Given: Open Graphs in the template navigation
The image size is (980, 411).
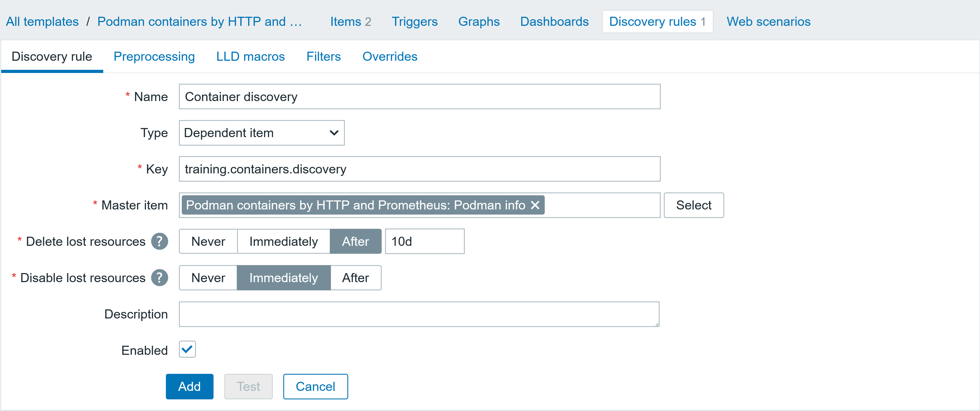Looking at the screenshot, I should point(479,22).
